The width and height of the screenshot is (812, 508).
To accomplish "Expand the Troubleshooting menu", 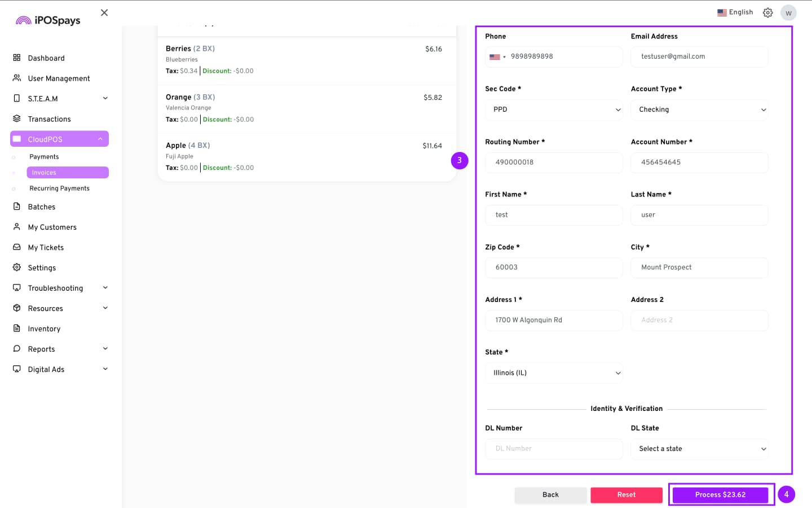I will tap(105, 288).
